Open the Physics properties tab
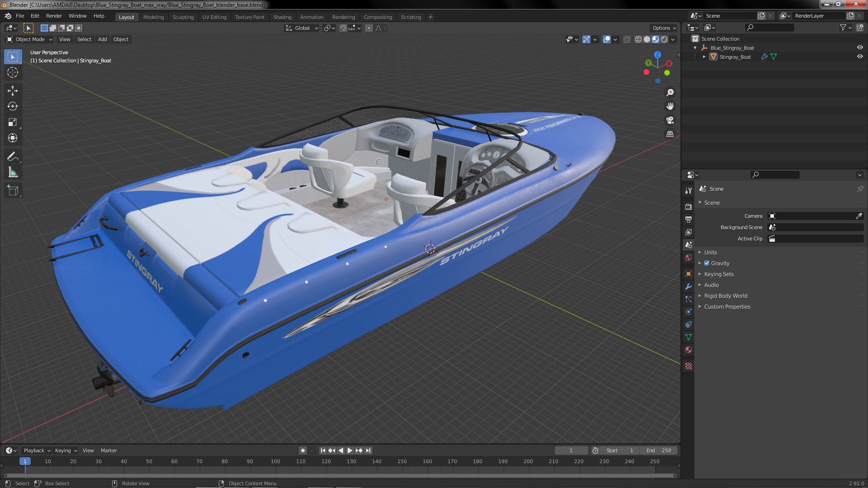Screen dimensions: 868x488 [x=689, y=312]
